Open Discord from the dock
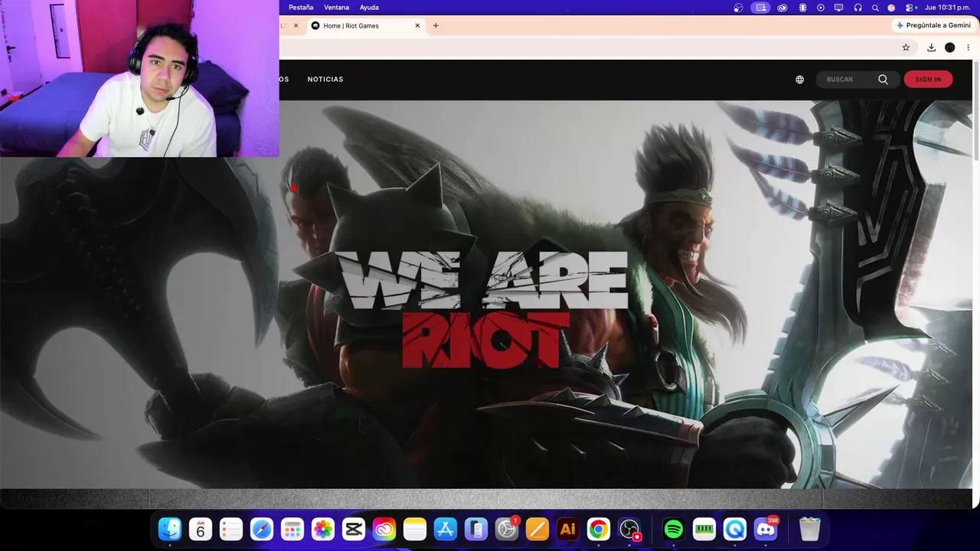Image resolution: width=980 pixels, height=551 pixels. pos(766,529)
